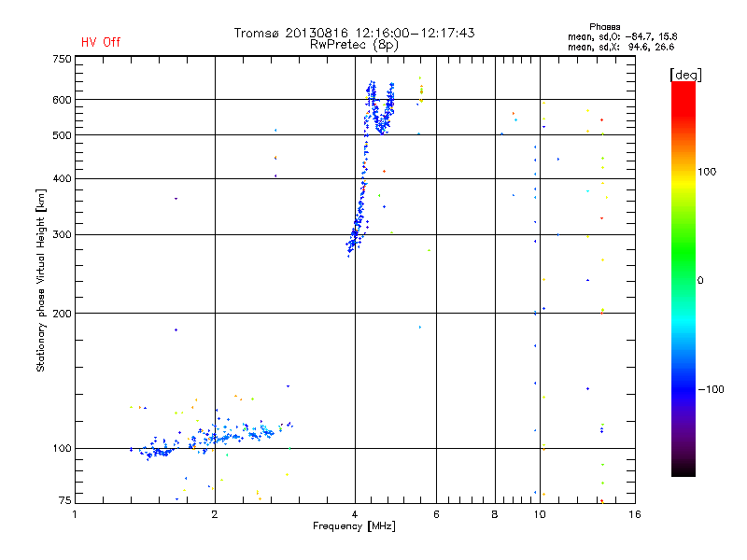This screenshot has height=560, width=747.
Task: Click the '600' height tick label
Action: (62, 100)
